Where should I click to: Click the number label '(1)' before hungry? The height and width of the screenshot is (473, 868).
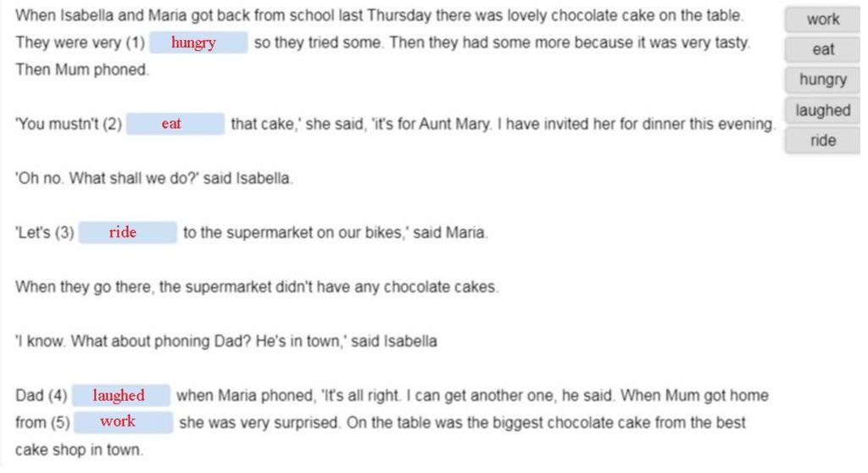point(135,42)
